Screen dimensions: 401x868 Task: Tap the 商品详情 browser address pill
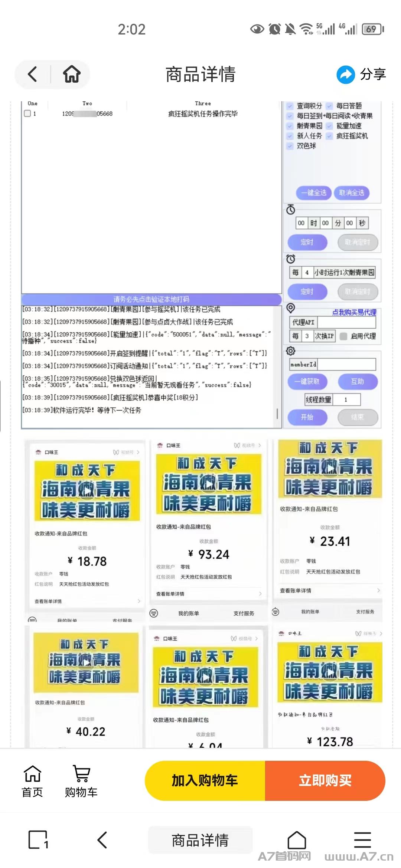point(200,840)
